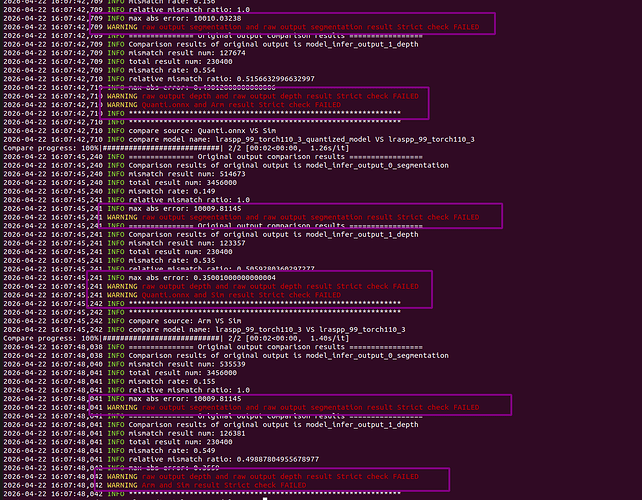Click the compare progress bar showing 1.40s/it
The image size is (642, 500).
(x=176, y=338)
